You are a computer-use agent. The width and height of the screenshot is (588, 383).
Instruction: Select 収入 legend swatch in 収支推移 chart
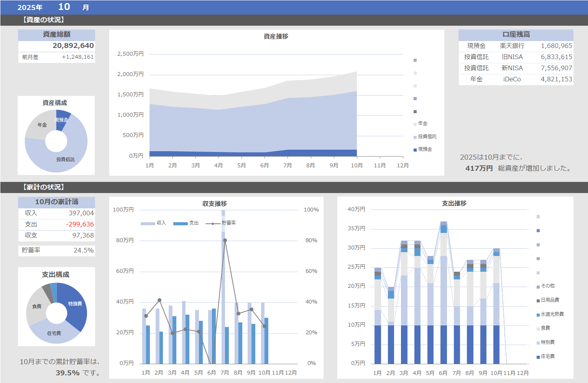click(148, 223)
